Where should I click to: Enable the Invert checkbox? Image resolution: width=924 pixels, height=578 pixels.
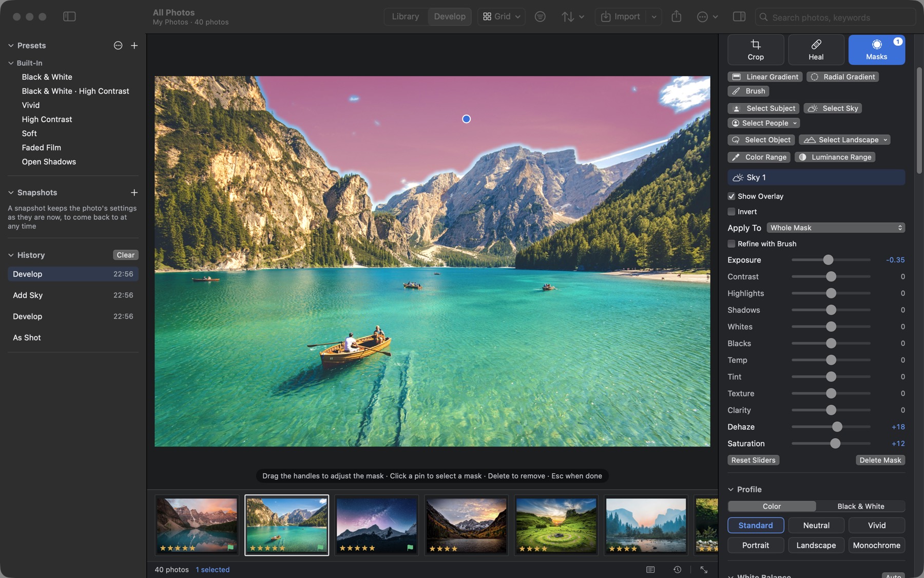(x=731, y=212)
